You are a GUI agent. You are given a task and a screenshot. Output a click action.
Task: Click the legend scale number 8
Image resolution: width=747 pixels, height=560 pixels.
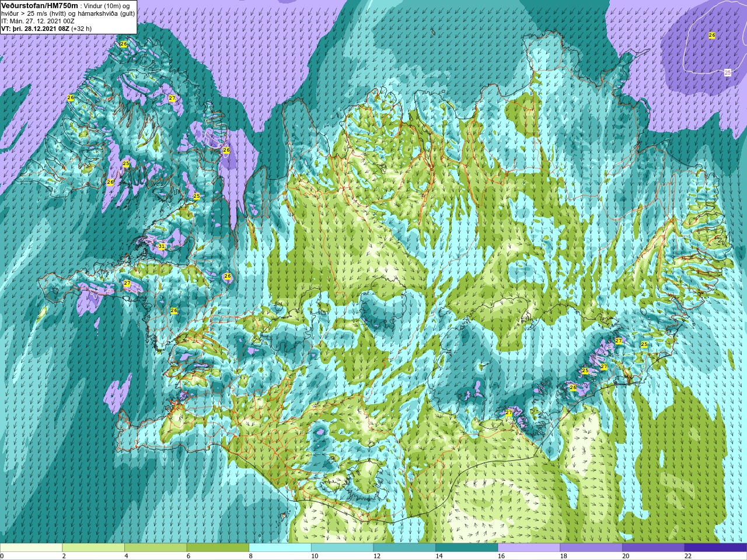(x=252, y=556)
